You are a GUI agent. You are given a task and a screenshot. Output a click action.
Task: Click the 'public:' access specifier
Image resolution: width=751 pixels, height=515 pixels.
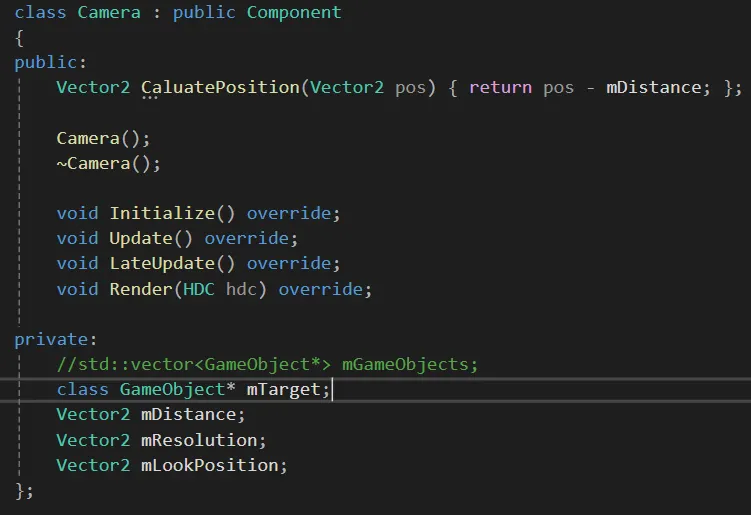point(50,63)
